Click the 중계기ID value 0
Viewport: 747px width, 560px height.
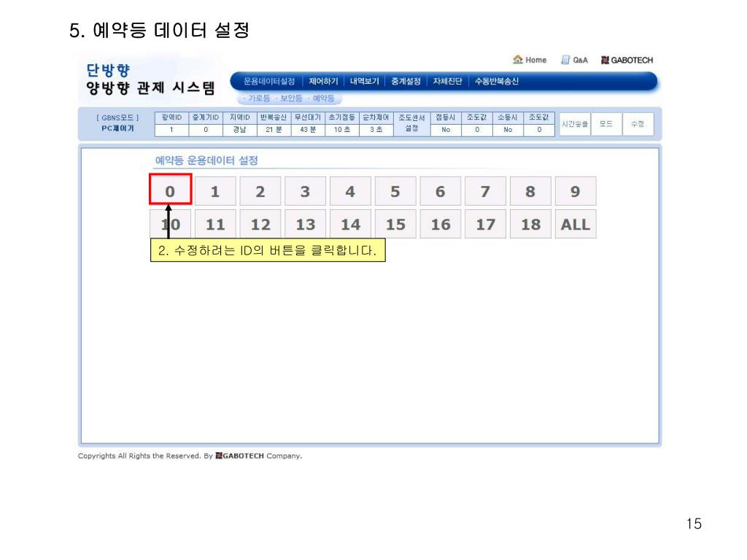pyautogui.click(x=206, y=130)
